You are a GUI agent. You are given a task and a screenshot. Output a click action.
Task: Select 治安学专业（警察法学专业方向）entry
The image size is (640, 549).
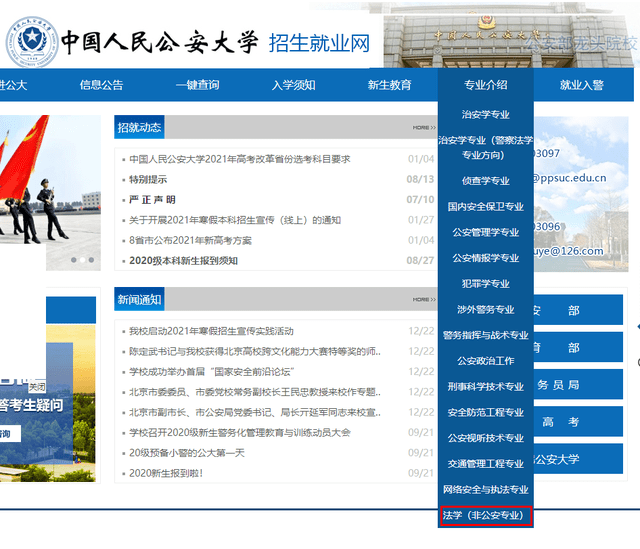(x=486, y=147)
